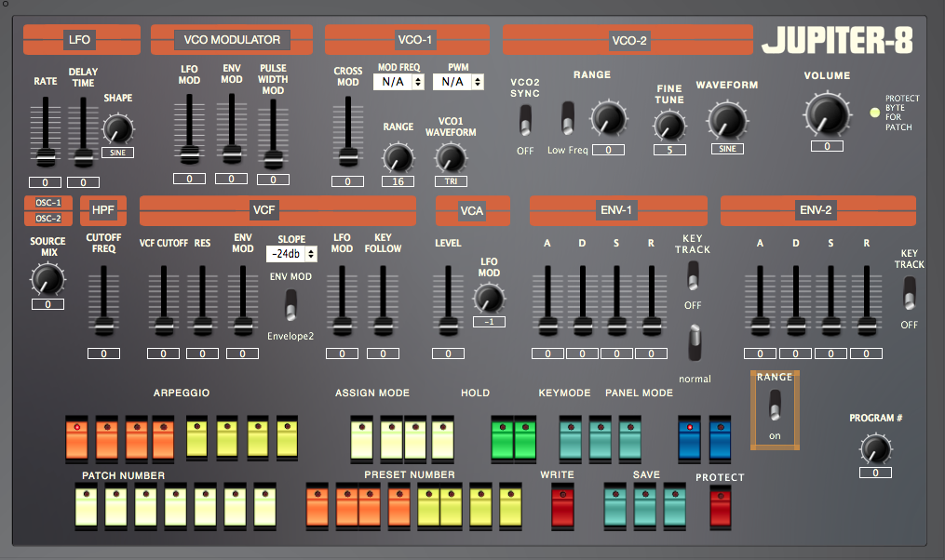
Task: Click the VCO-2 Waveform knob
Action: (727, 120)
